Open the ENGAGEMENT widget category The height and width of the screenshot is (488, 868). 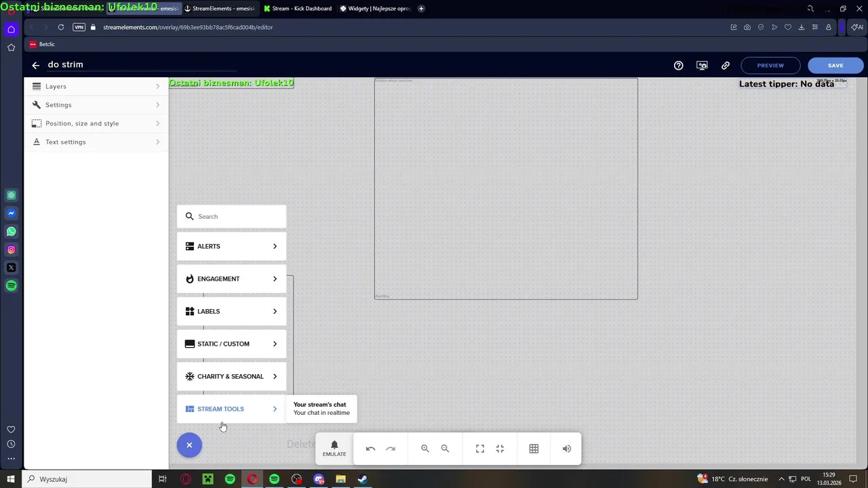231,279
